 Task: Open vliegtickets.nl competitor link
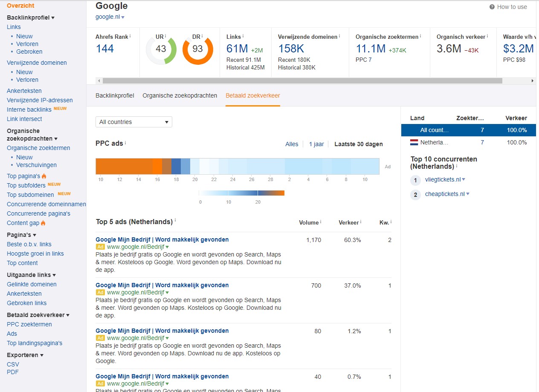(x=443, y=179)
